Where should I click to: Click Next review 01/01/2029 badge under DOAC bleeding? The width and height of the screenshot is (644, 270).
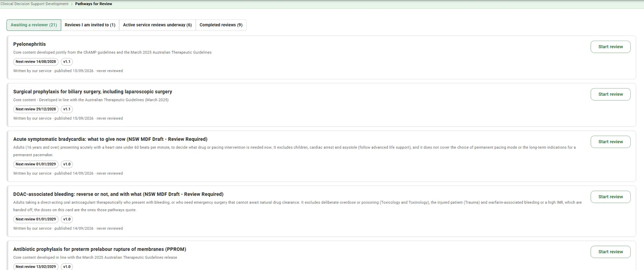tap(36, 219)
